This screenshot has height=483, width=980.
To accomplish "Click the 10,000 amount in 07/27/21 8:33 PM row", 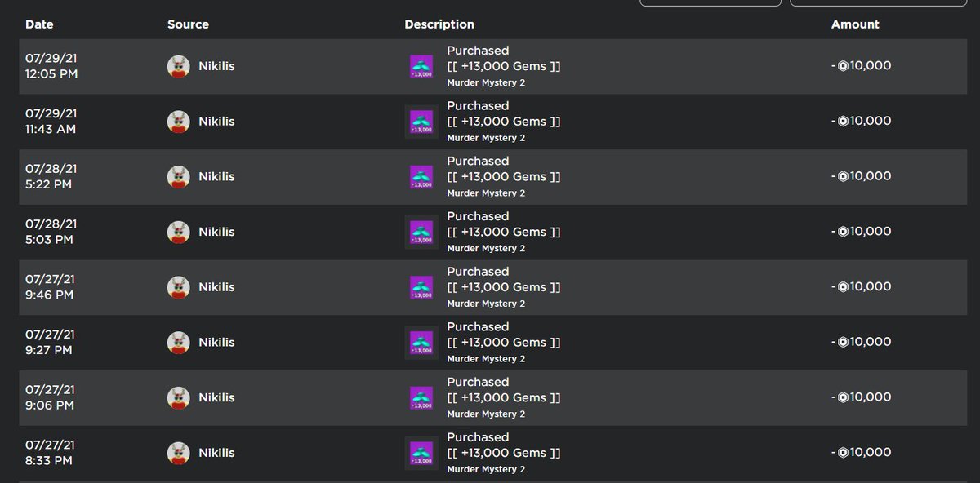I will click(871, 453).
